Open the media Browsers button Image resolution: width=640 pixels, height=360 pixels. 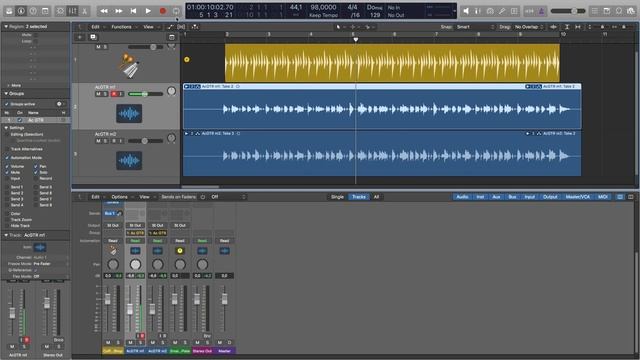click(x=631, y=11)
